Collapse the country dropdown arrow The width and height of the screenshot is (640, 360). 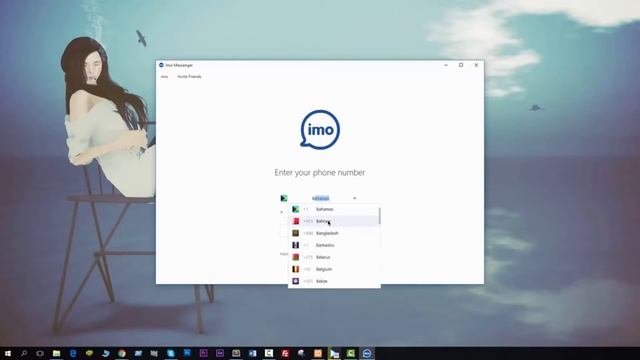coord(354,198)
